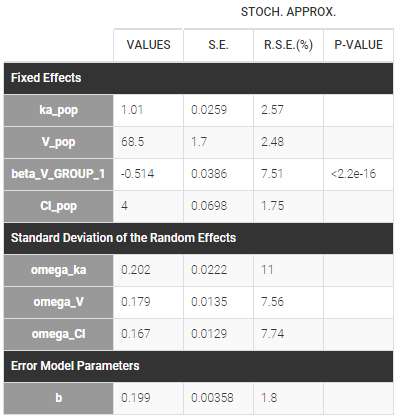Select the Fixed Effects section header
Screen dimensions: 401x419
[x=199, y=78]
